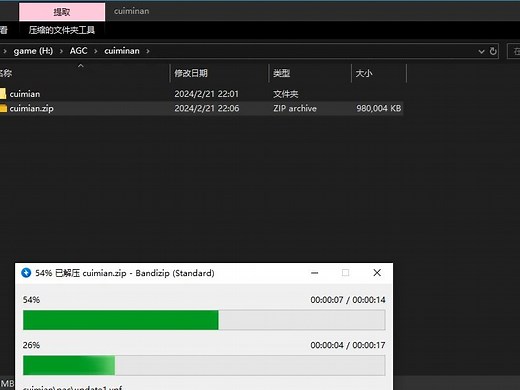Click Bandizip icon in dialog title bar

[x=26, y=273]
